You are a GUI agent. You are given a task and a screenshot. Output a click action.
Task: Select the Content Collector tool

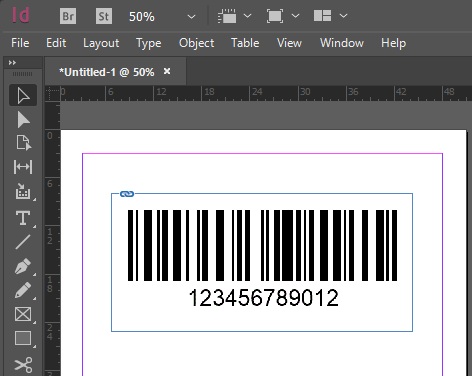click(x=23, y=191)
